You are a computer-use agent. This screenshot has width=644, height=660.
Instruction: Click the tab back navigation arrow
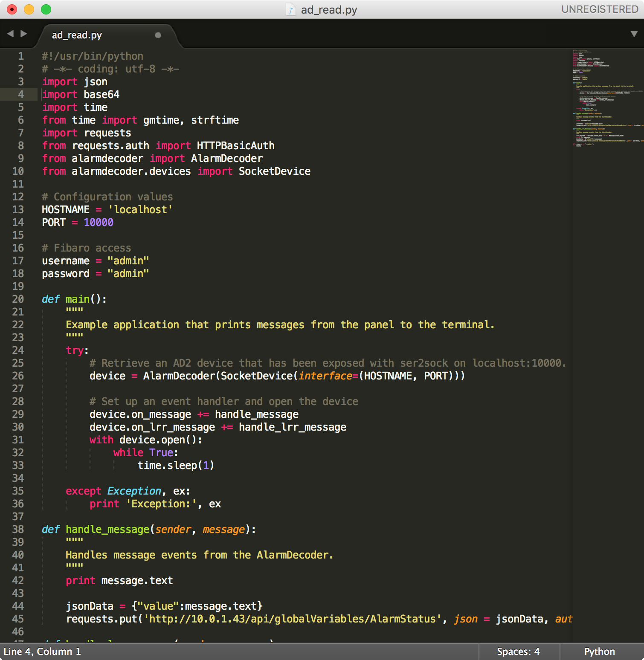pos(10,34)
